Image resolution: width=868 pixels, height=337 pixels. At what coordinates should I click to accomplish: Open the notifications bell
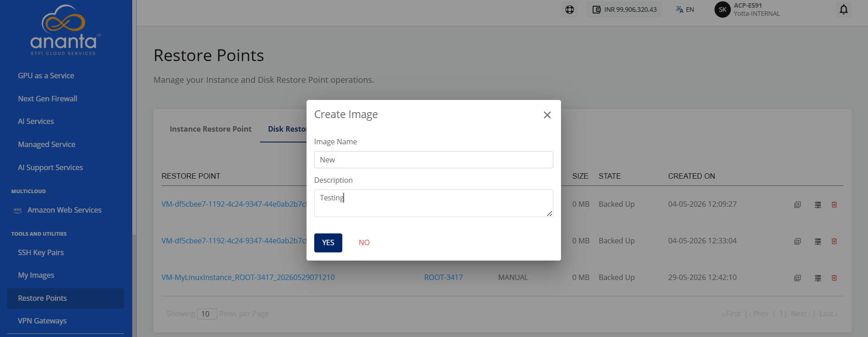point(844,9)
